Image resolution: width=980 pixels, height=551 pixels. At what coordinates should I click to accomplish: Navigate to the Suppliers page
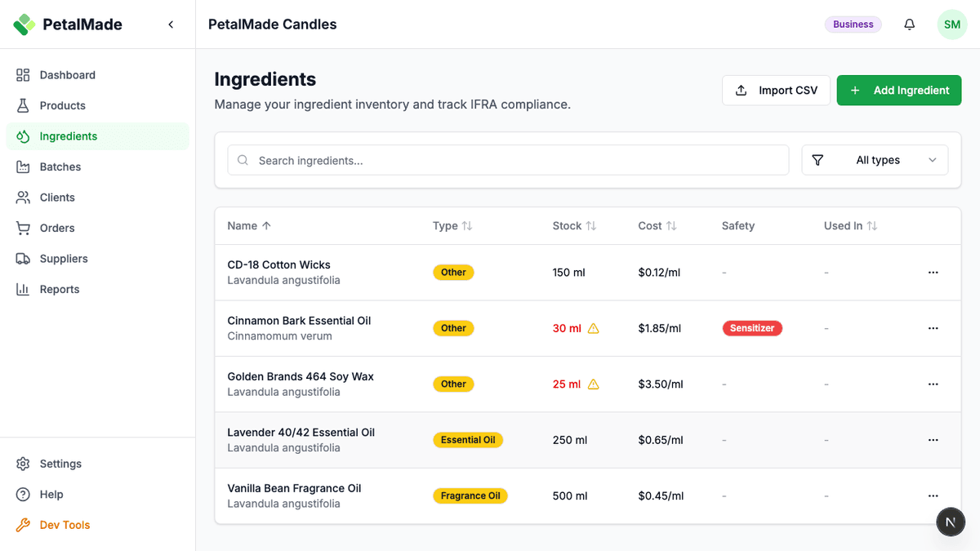pos(64,259)
